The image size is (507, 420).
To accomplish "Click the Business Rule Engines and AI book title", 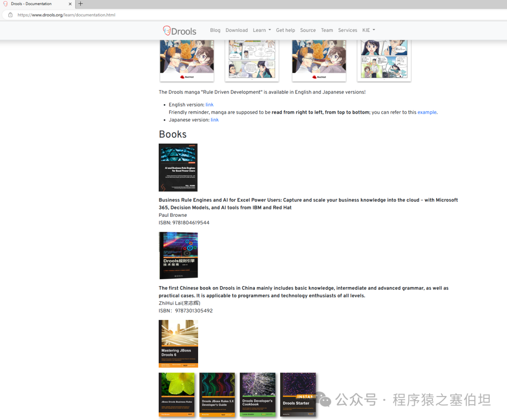I will 308,204.
